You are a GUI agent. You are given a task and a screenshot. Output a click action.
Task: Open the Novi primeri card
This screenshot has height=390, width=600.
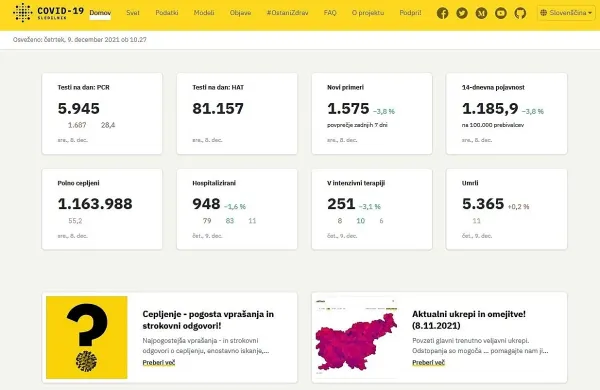[x=372, y=114]
